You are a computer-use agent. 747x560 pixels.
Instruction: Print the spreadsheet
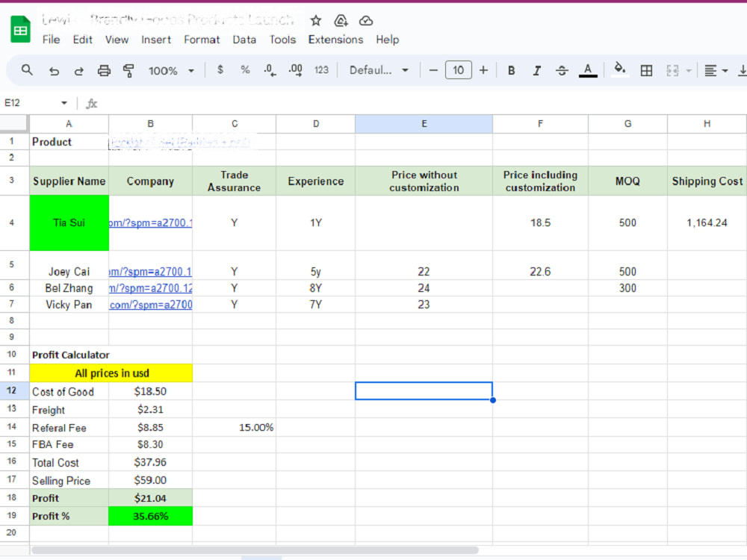tap(104, 71)
